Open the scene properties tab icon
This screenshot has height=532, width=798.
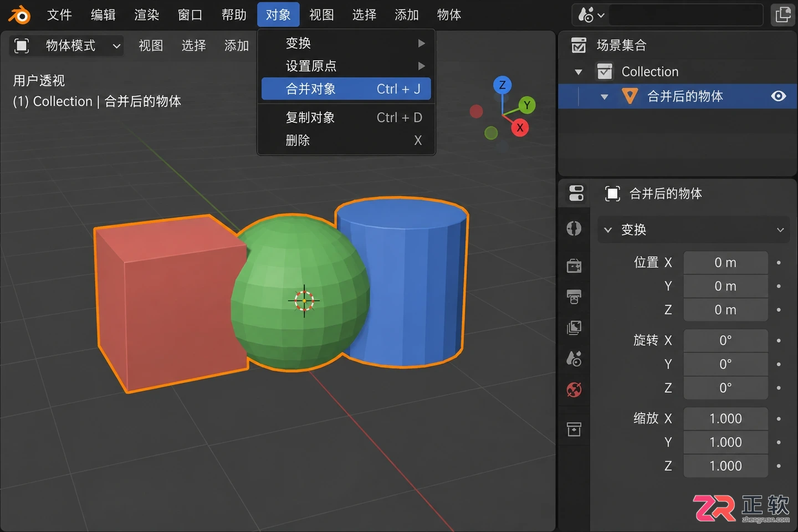pyautogui.click(x=574, y=359)
